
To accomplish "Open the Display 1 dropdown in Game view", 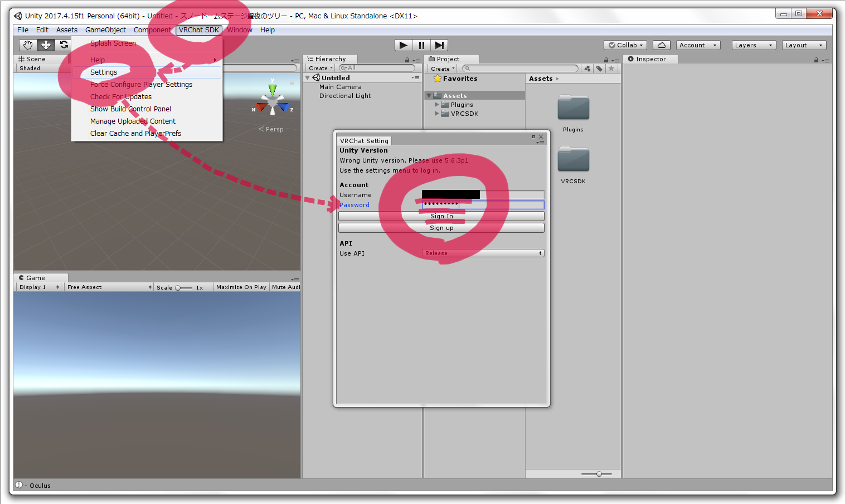I will pyautogui.click(x=38, y=287).
